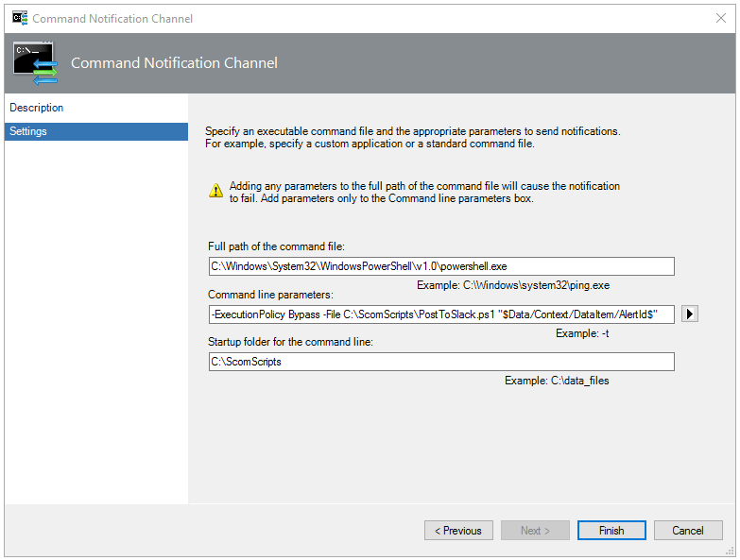
Task: Click the warning message about adding parameters
Action: click(424, 193)
